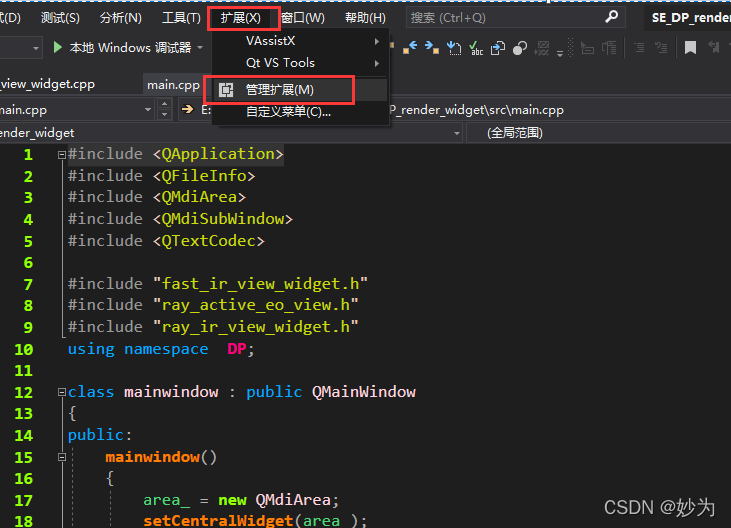Click QMdiArea on line 17

pos(293,500)
